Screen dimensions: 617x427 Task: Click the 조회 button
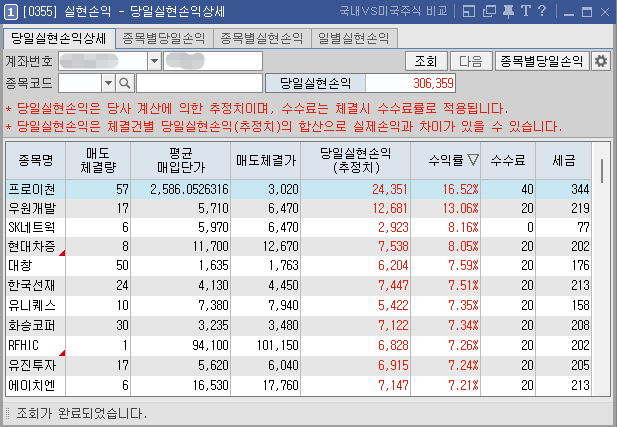[426, 61]
